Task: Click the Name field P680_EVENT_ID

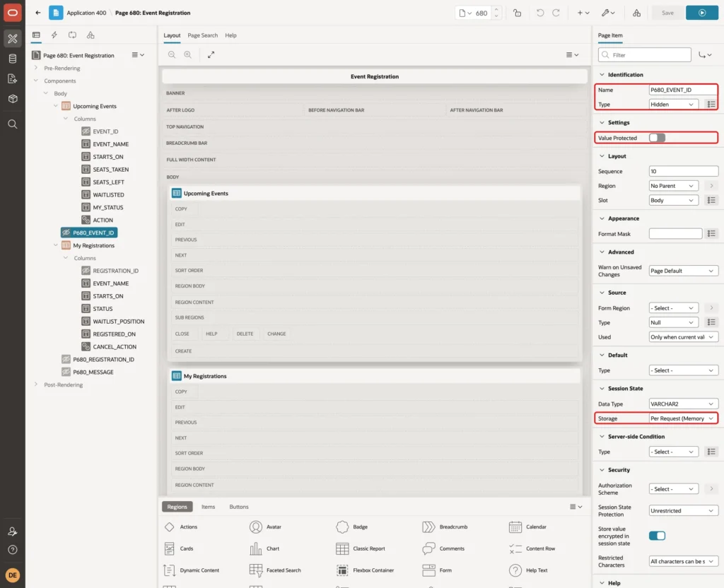Action: (x=683, y=90)
